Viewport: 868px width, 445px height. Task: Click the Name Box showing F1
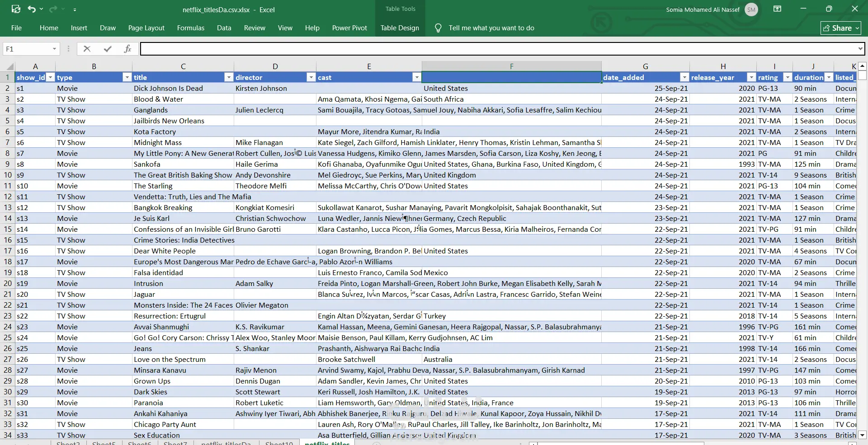(27, 49)
